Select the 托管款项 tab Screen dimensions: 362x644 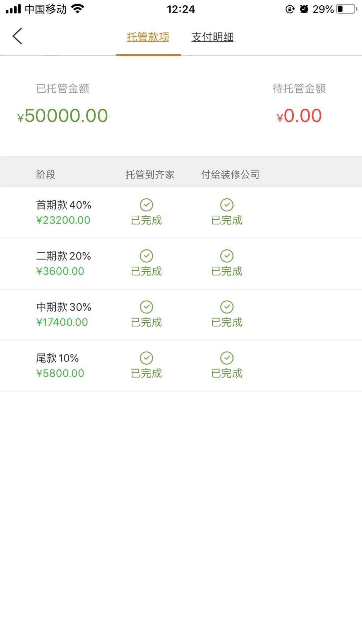tap(148, 37)
